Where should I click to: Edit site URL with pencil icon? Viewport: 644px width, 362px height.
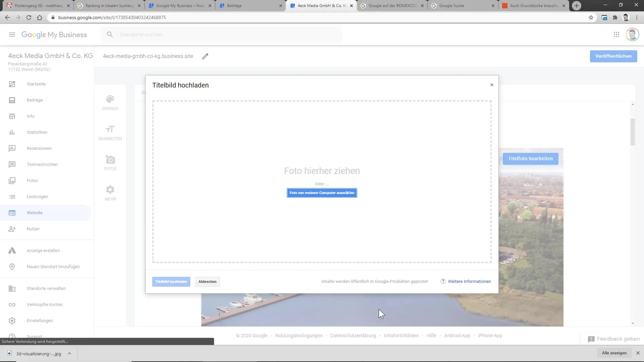pos(205,56)
